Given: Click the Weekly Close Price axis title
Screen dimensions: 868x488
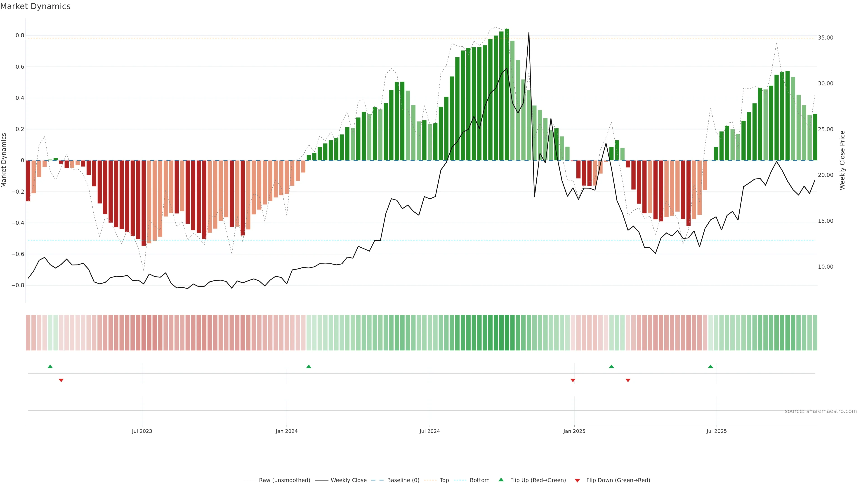Looking at the screenshot, I should (x=842, y=160).
